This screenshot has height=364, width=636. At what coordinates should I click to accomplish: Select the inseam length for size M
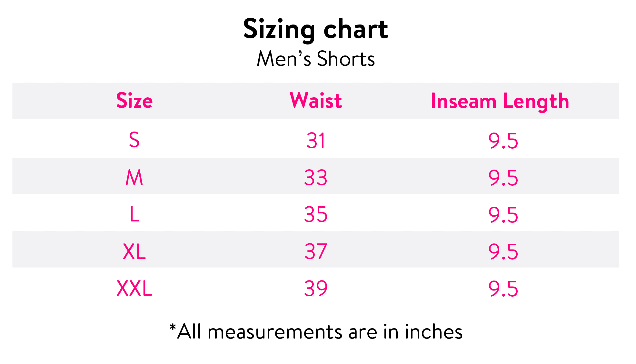[503, 178]
